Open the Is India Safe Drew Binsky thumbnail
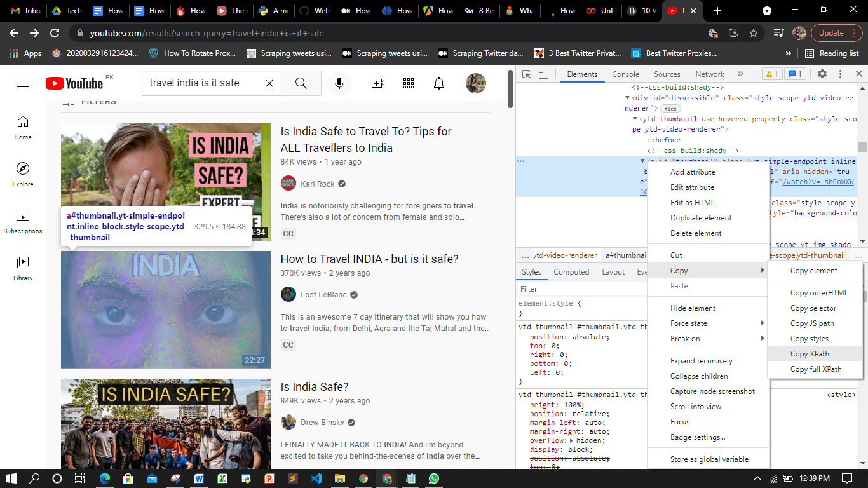Image resolution: width=868 pixels, height=488 pixels. point(166,424)
